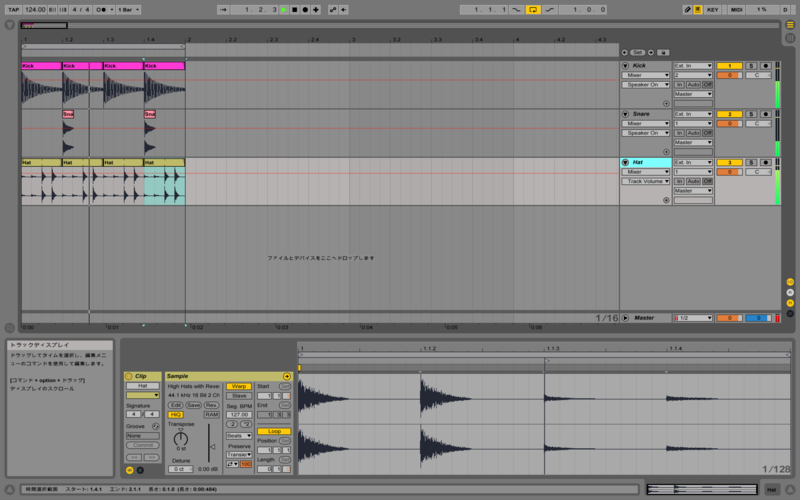Click the punch-out switch after the loop switch
800x500 pixels.
click(x=549, y=10)
